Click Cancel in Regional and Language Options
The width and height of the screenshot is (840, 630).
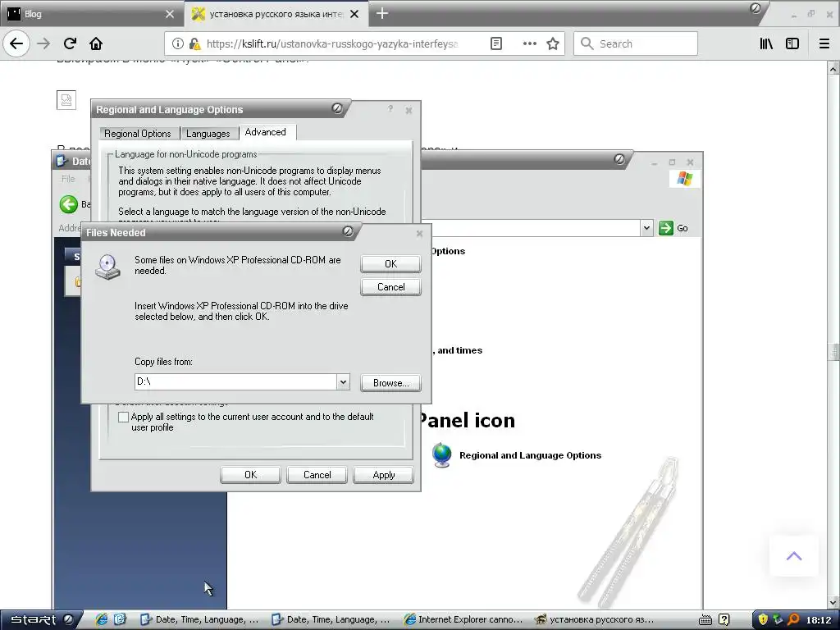pos(317,475)
